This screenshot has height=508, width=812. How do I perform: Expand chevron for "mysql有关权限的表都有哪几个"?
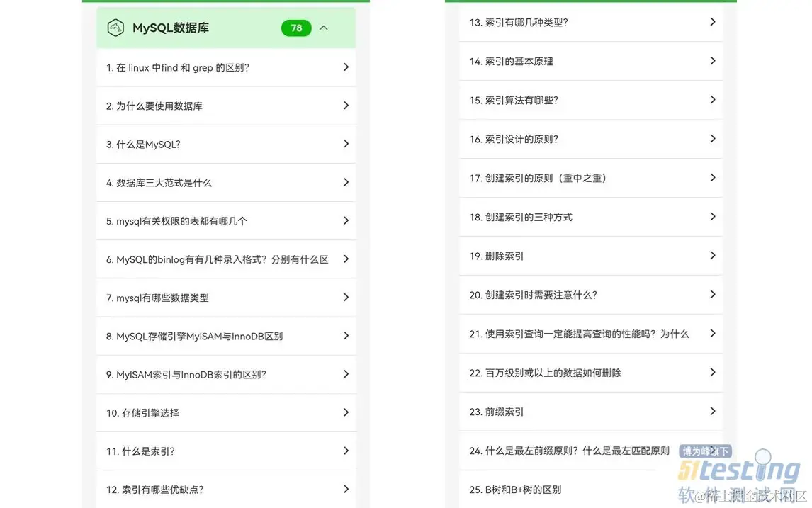(346, 220)
